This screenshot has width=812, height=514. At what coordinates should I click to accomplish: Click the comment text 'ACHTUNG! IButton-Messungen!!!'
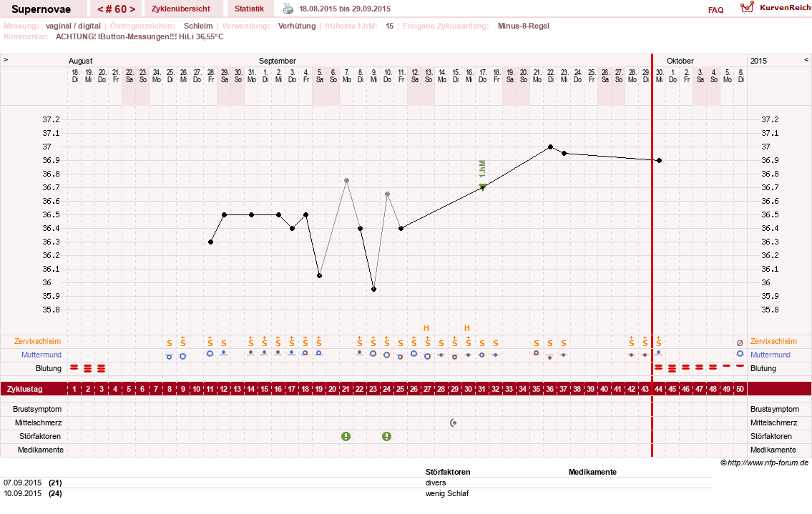[x=116, y=36]
